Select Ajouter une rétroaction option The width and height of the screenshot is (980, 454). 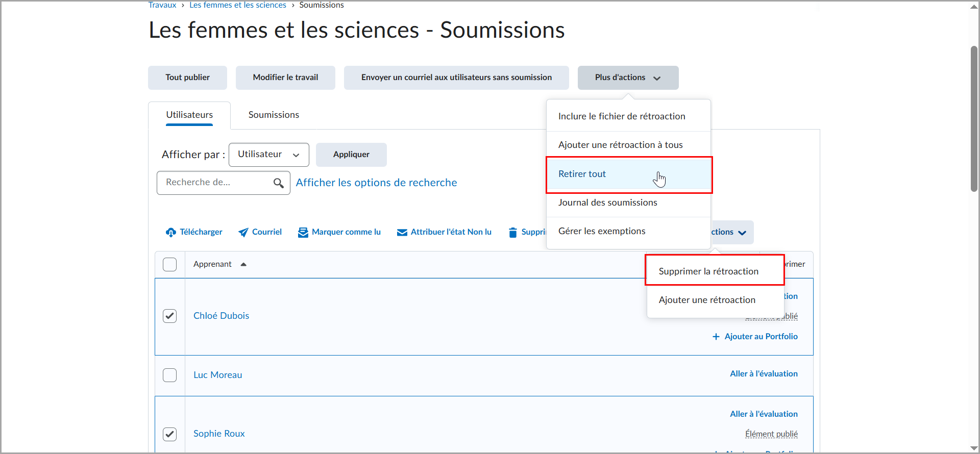(x=715, y=300)
